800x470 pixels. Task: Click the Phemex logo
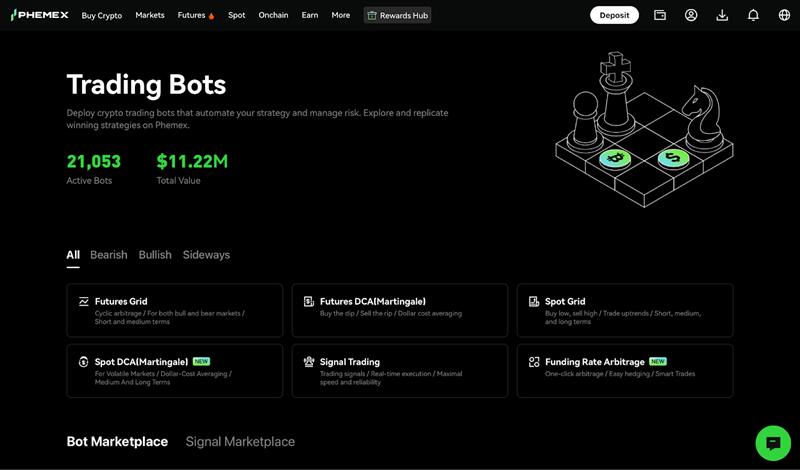40,15
